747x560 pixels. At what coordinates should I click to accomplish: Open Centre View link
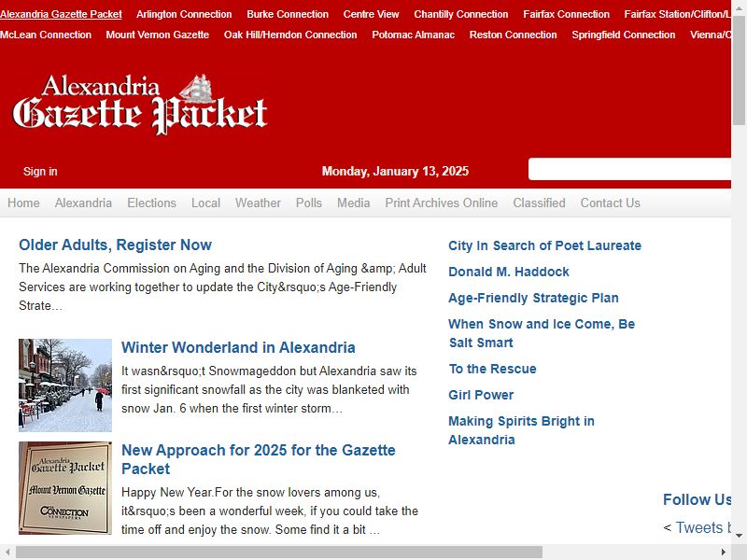pyautogui.click(x=371, y=14)
